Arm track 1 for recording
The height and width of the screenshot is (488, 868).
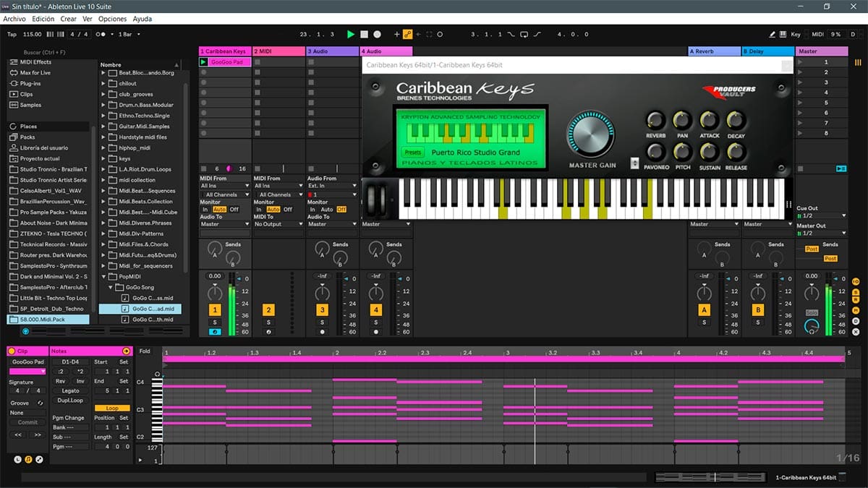click(215, 332)
